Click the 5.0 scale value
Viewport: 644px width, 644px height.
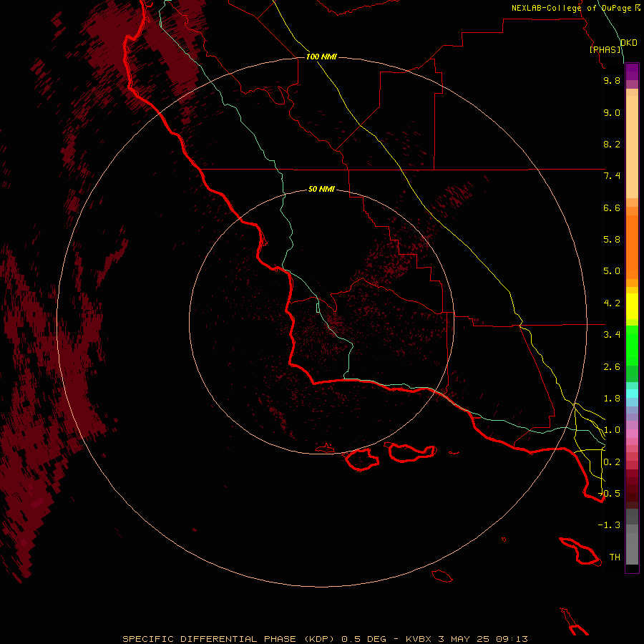[x=612, y=271]
